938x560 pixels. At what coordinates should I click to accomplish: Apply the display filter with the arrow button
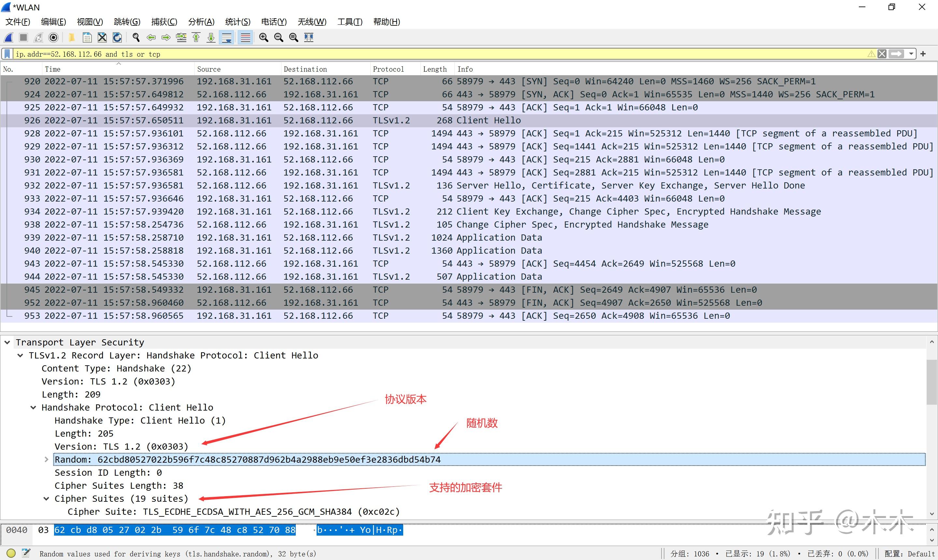point(897,54)
